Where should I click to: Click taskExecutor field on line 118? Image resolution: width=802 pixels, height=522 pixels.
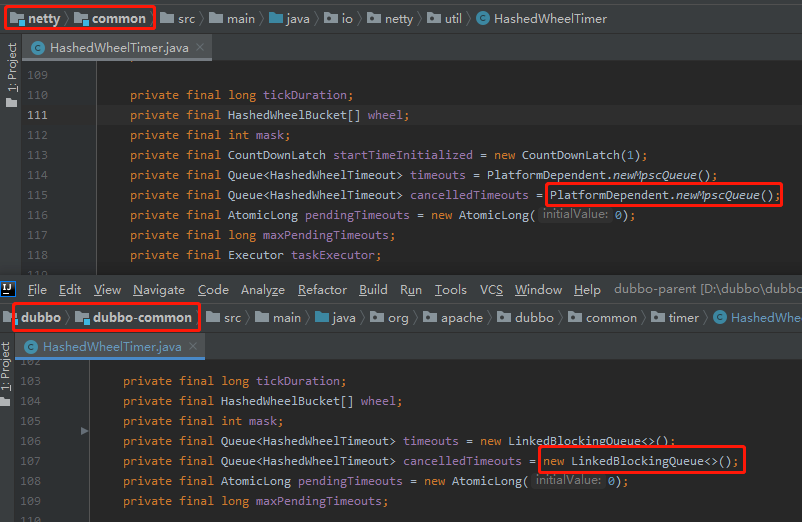(x=333, y=255)
